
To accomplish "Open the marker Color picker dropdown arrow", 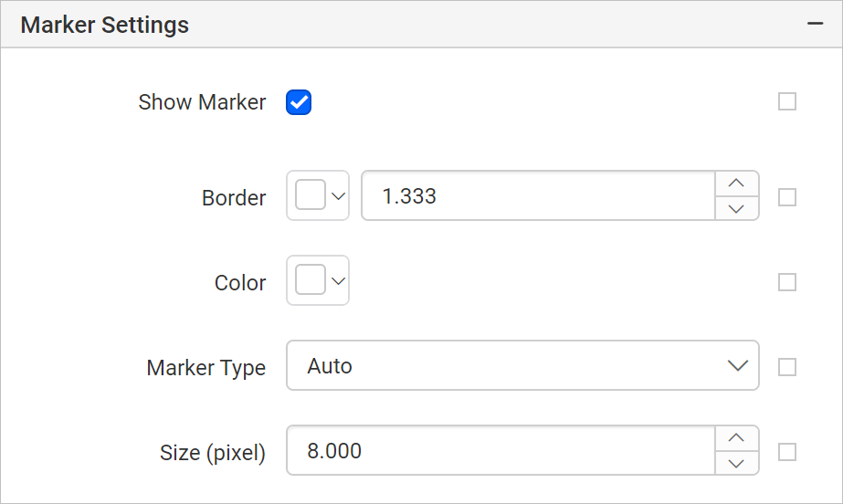I will click(338, 281).
